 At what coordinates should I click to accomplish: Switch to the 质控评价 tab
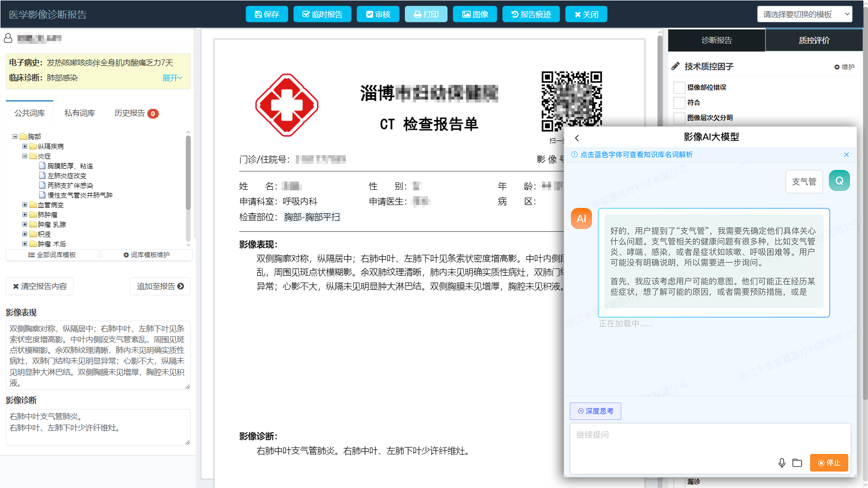click(814, 40)
